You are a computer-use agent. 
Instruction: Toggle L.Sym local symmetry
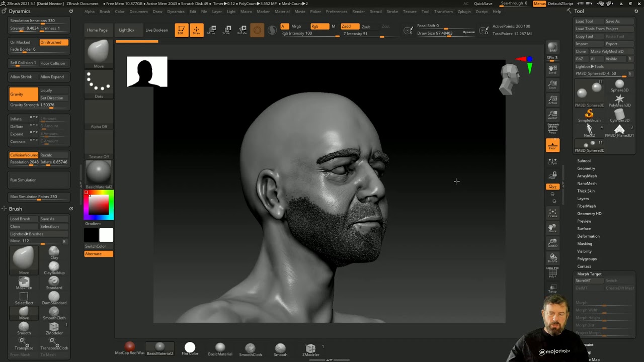[x=552, y=161]
